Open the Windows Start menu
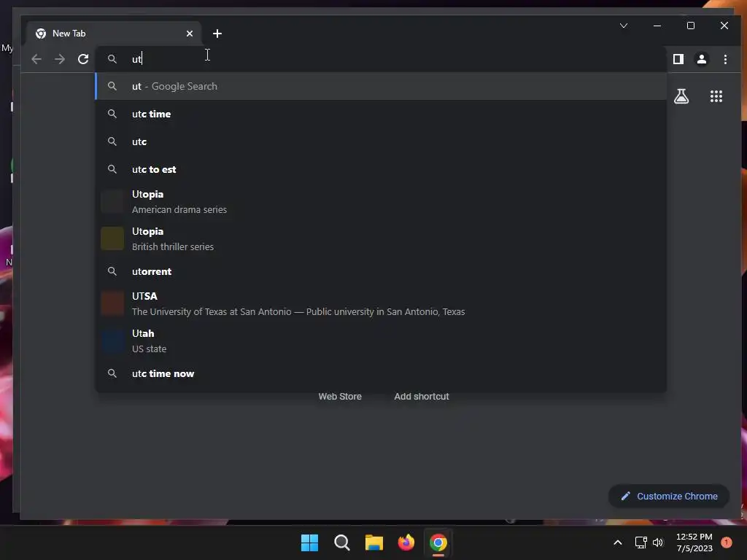747x560 pixels. coord(309,542)
